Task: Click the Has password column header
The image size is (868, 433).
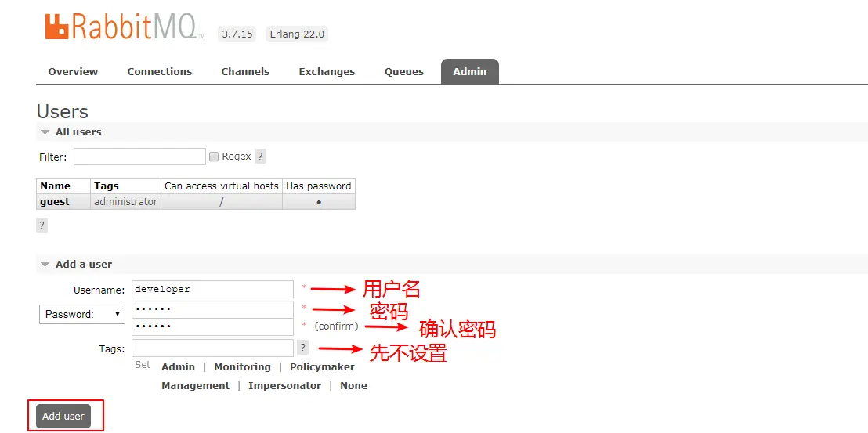Action: click(319, 186)
